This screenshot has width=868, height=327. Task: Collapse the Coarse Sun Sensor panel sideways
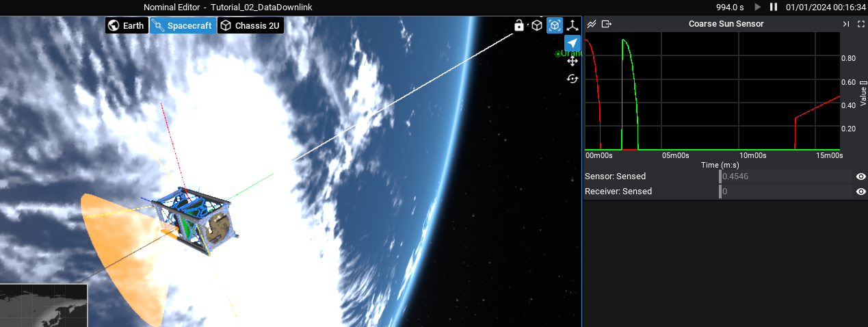point(846,24)
